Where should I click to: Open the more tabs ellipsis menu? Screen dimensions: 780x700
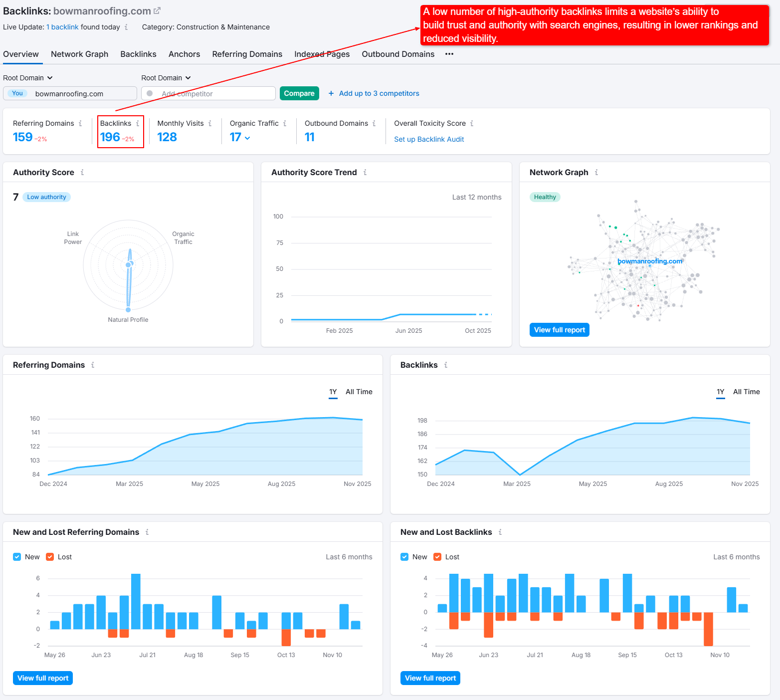pos(449,54)
